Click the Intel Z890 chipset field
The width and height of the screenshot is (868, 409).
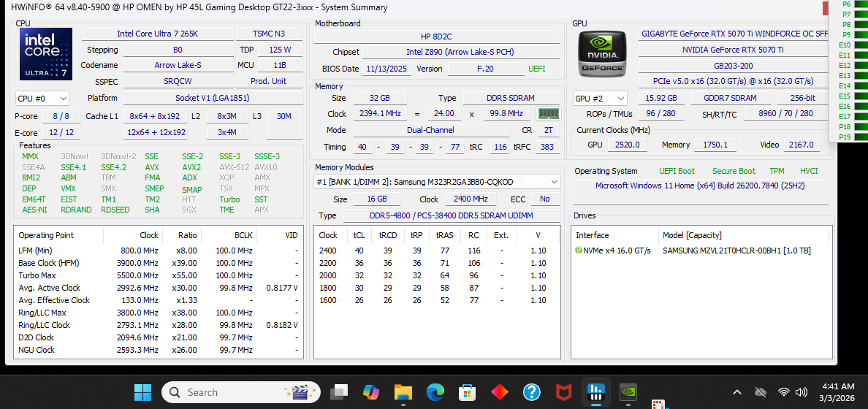(x=460, y=53)
